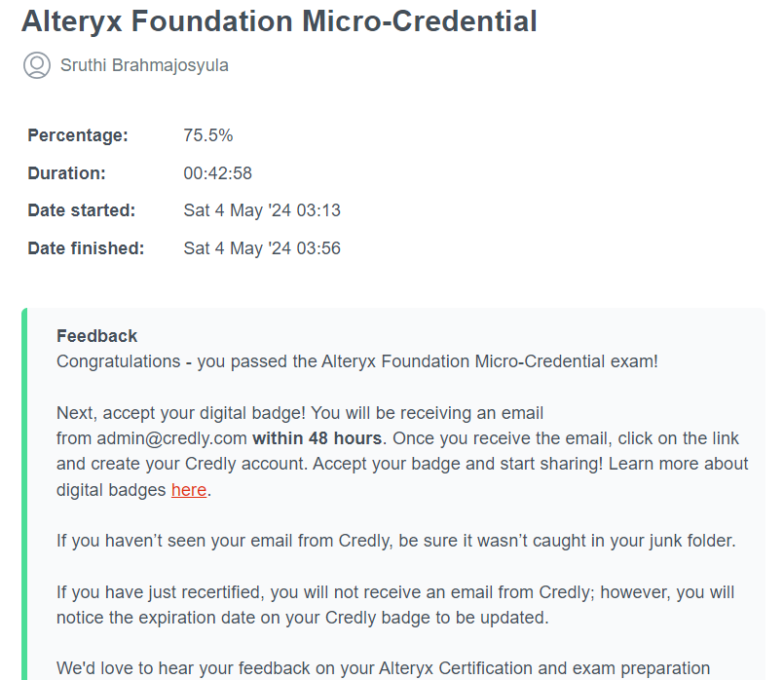Click the Percentage label
This screenshot has height=680, width=784.
[x=77, y=135]
